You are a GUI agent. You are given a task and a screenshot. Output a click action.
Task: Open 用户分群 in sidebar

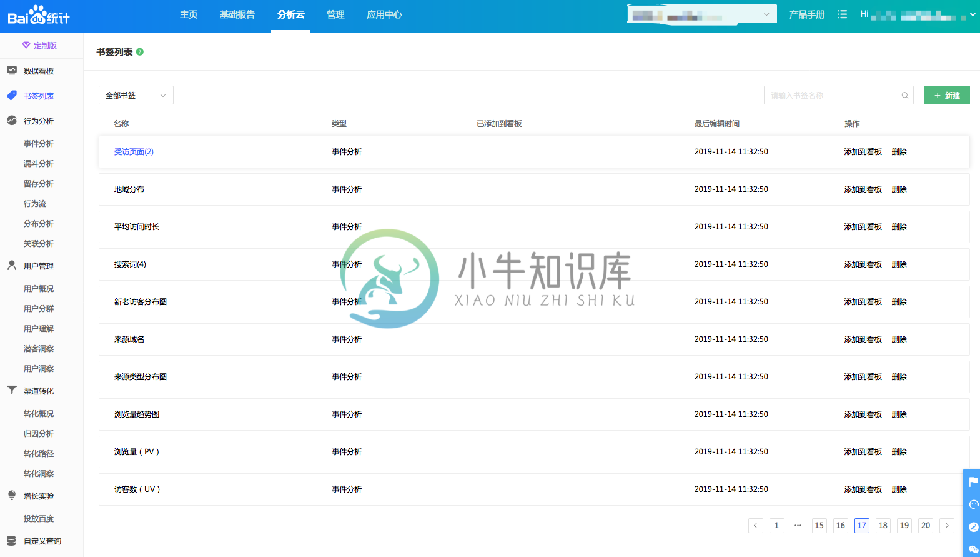click(x=39, y=309)
